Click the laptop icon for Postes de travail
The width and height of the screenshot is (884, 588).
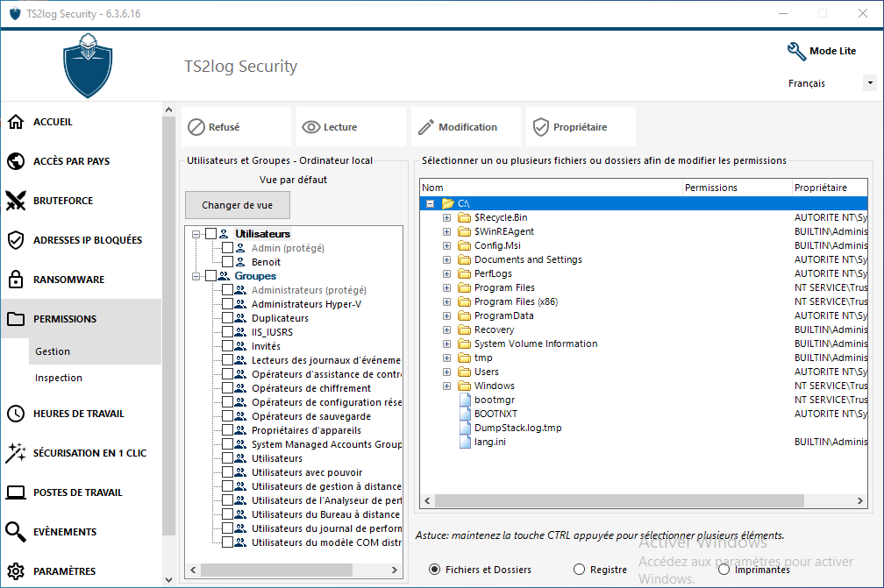pos(16,492)
